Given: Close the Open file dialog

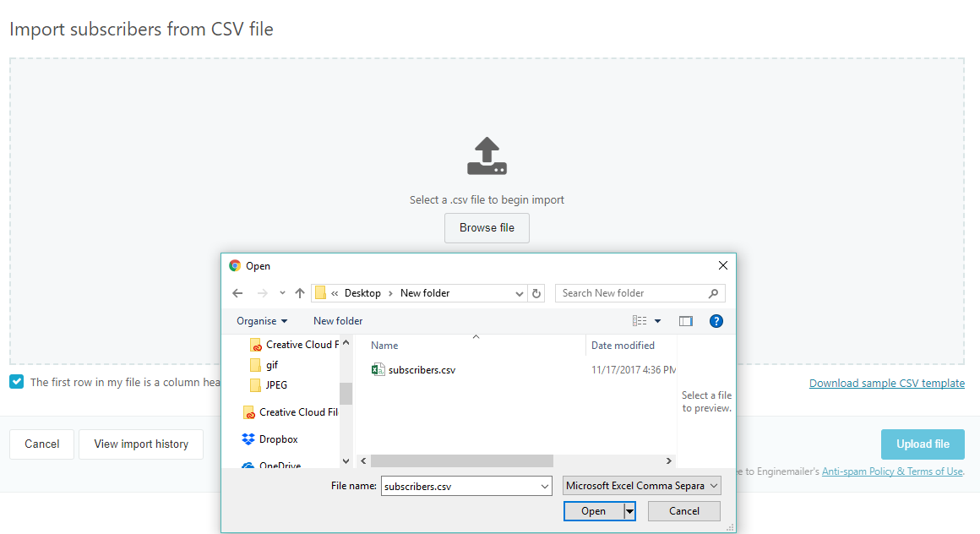Looking at the screenshot, I should click(723, 265).
